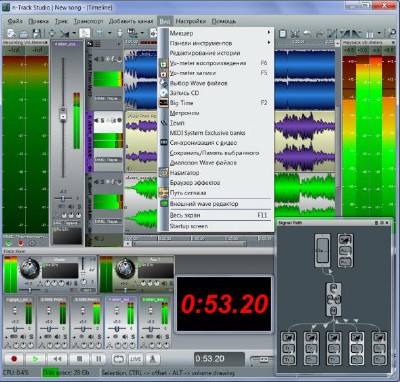Click the Cut scissors toolbar icon

tap(295, 34)
